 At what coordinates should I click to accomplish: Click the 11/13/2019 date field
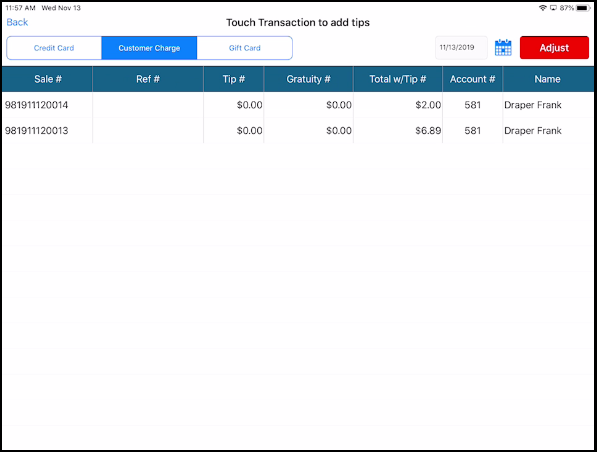pyautogui.click(x=461, y=48)
